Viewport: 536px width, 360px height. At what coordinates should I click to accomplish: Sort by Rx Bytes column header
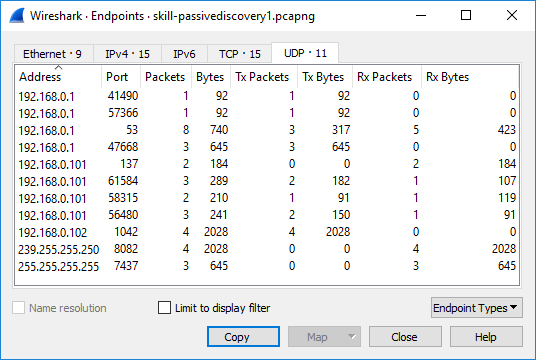pos(470,77)
